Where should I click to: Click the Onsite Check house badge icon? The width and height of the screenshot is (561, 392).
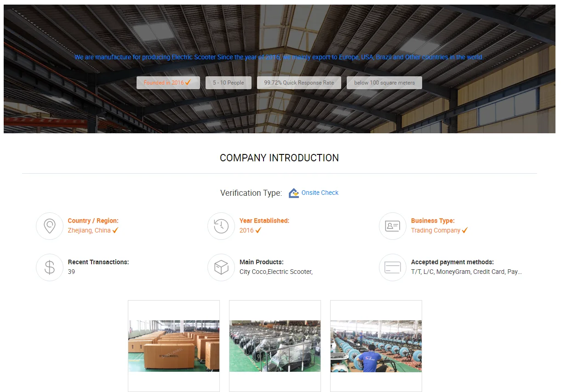click(294, 193)
